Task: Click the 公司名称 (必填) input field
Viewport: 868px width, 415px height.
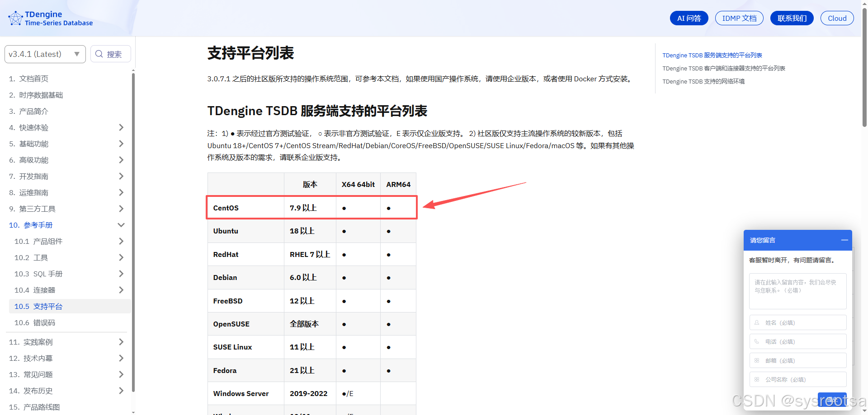Action: pyautogui.click(x=797, y=379)
